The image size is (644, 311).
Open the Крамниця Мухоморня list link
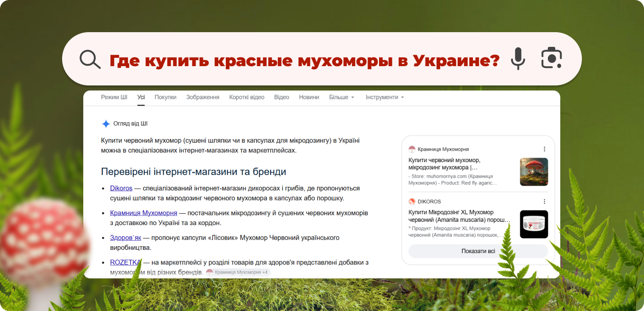pyautogui.click(x=144, y=213)
